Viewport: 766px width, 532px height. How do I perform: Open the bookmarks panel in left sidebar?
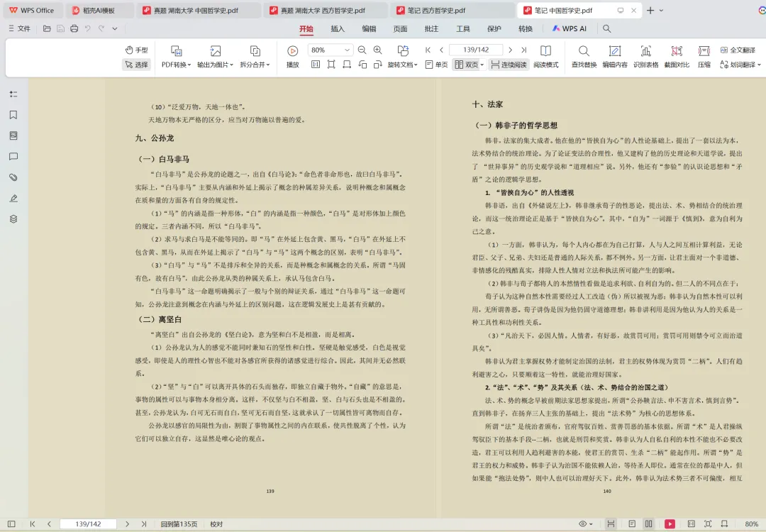click(12, 115)
